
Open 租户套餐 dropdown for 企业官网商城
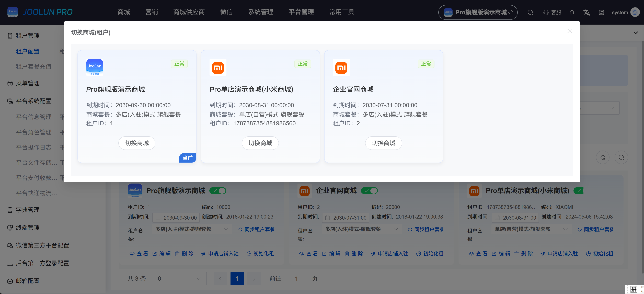coord(362,229)
